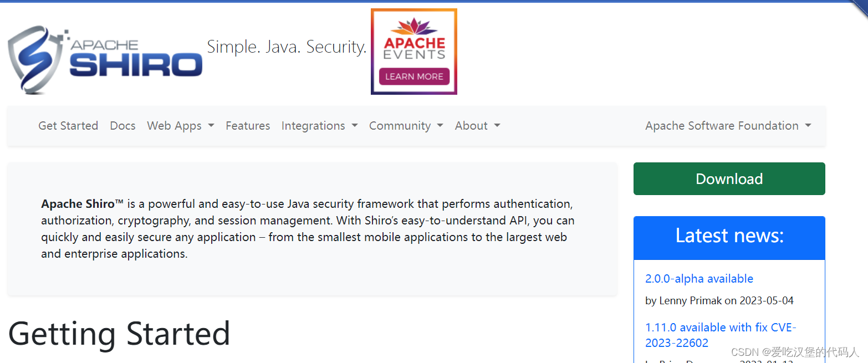Screen dimensions: 868x363
Task: Click the 'Getting Started' page heading
Action: tap(119, 334)
